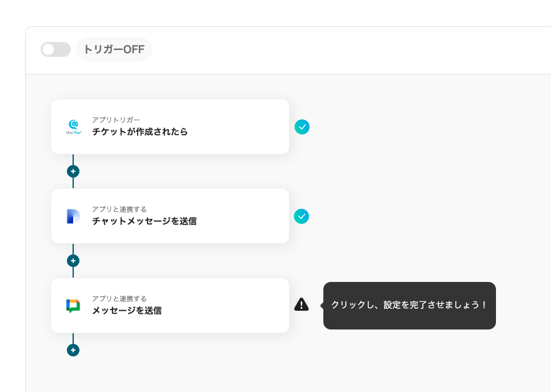Click the クリックし、設定を完了させましょう！ tooltip
This screenshot has width=551, height=392.
pyautogui.click(x=409, y=305)
